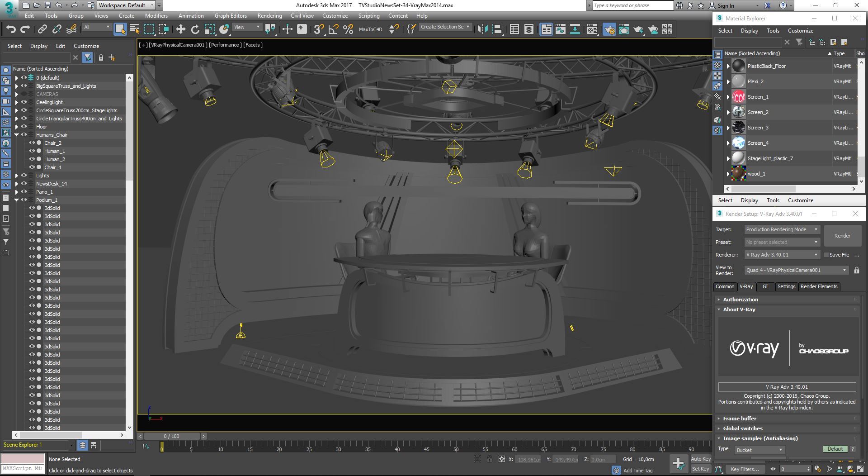Click the Auto Key button
This screenshot has width=868, height=476.
point(700,459)
